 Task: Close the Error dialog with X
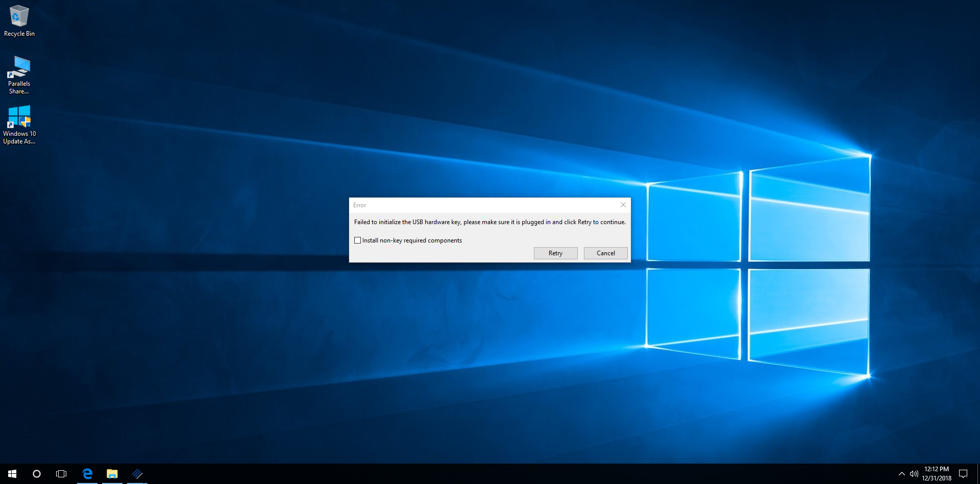pos(623,205)
